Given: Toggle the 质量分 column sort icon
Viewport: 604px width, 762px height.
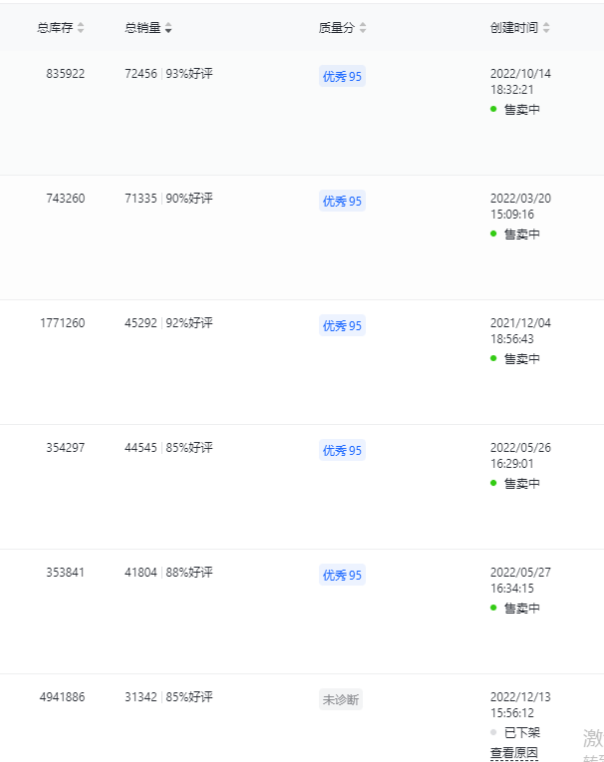Looking at the screenshot, I should point(363,28).
